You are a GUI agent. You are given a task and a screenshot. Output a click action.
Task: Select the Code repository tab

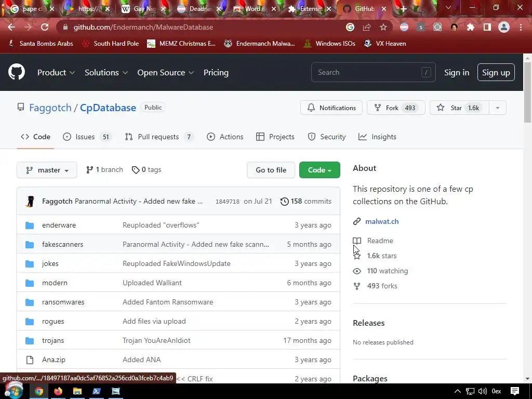(x=36, y=137)
